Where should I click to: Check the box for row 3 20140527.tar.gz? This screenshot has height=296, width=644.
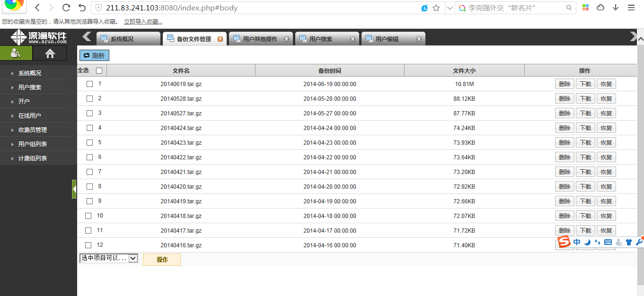[x=89, y=113]
